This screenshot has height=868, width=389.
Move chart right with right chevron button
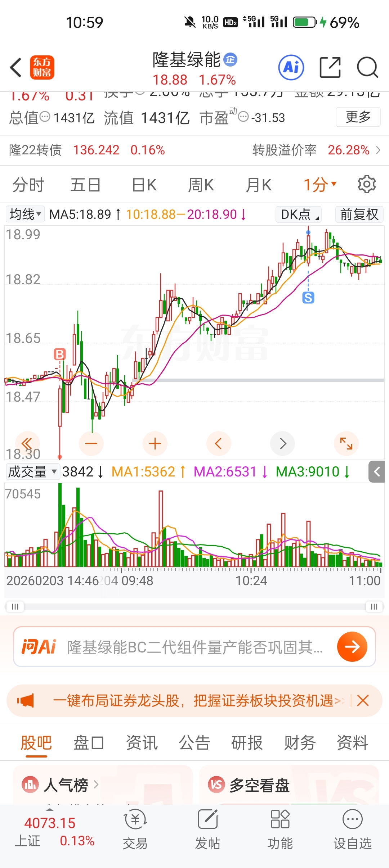tap(282, 443)
